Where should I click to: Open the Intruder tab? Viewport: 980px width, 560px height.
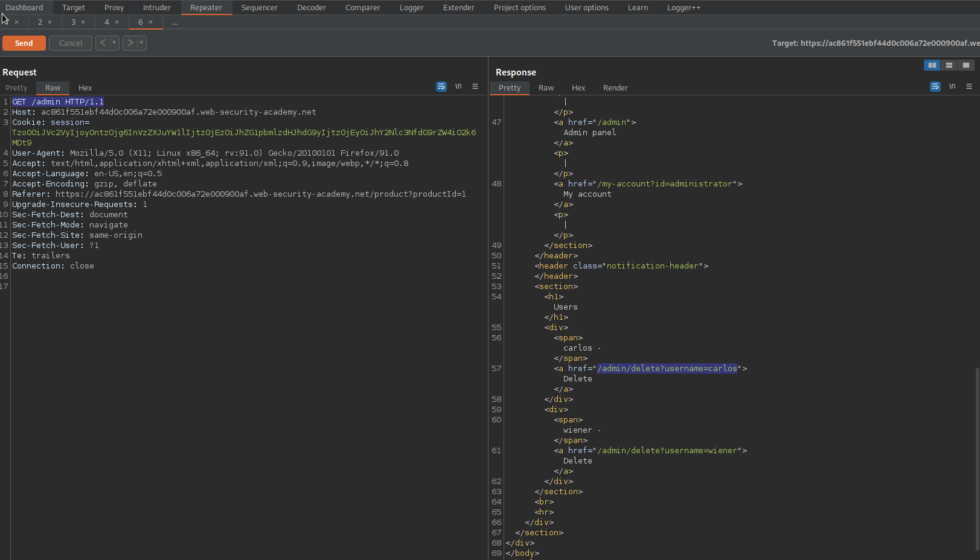(157, 7)
